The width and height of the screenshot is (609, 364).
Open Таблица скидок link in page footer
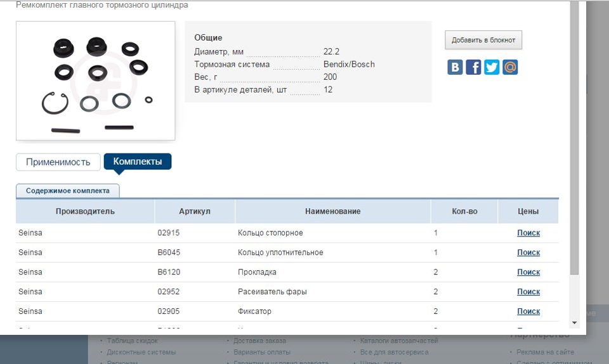click(x=133, y=341)
